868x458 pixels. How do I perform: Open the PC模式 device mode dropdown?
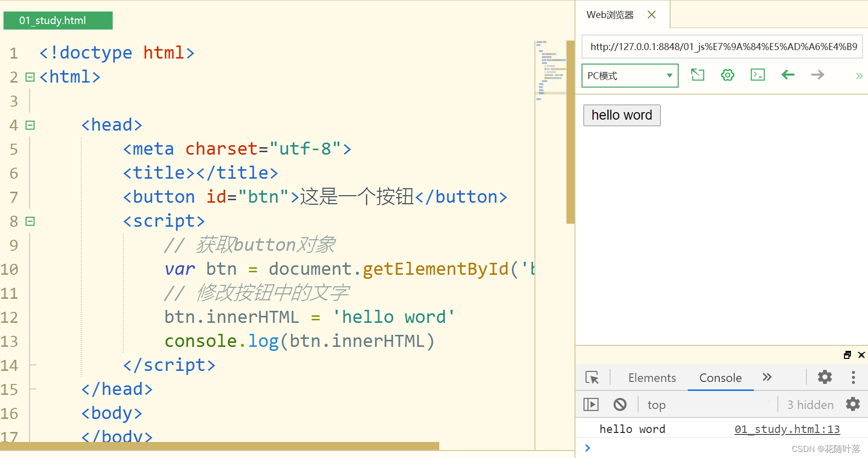[630, 76]
